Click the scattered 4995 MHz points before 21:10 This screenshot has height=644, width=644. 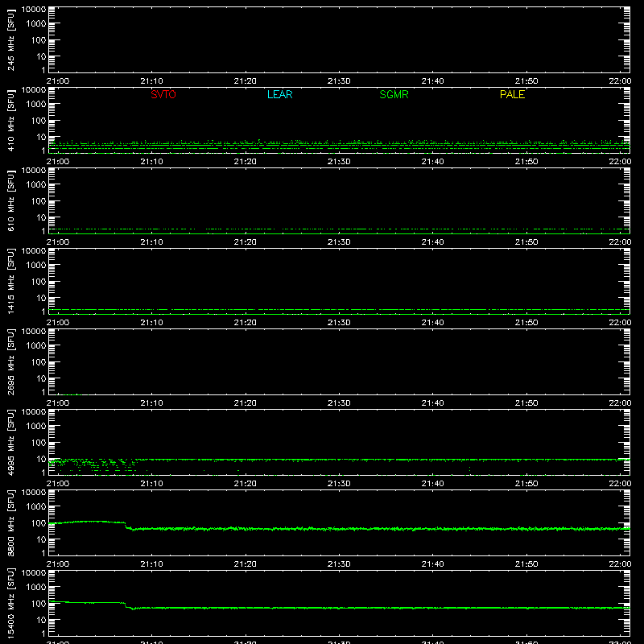(93, 466)
